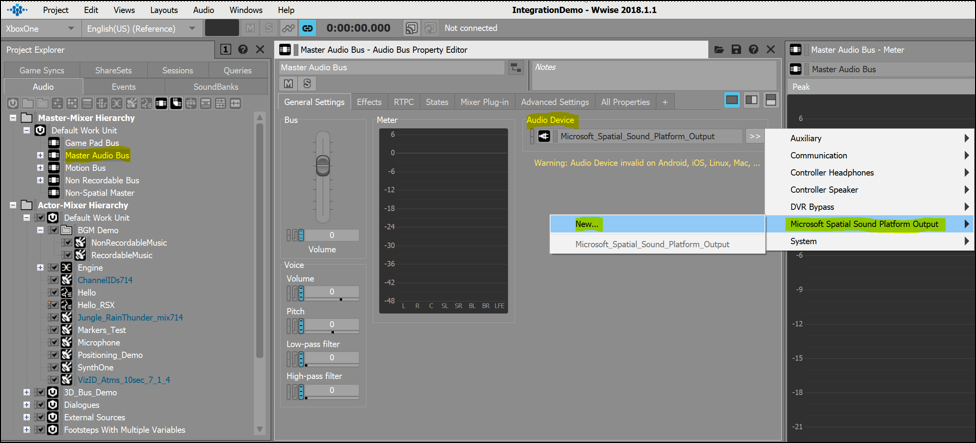The image size is (976, 443).
Task: Expand the Motion Bus node
Action: point(40,167)
